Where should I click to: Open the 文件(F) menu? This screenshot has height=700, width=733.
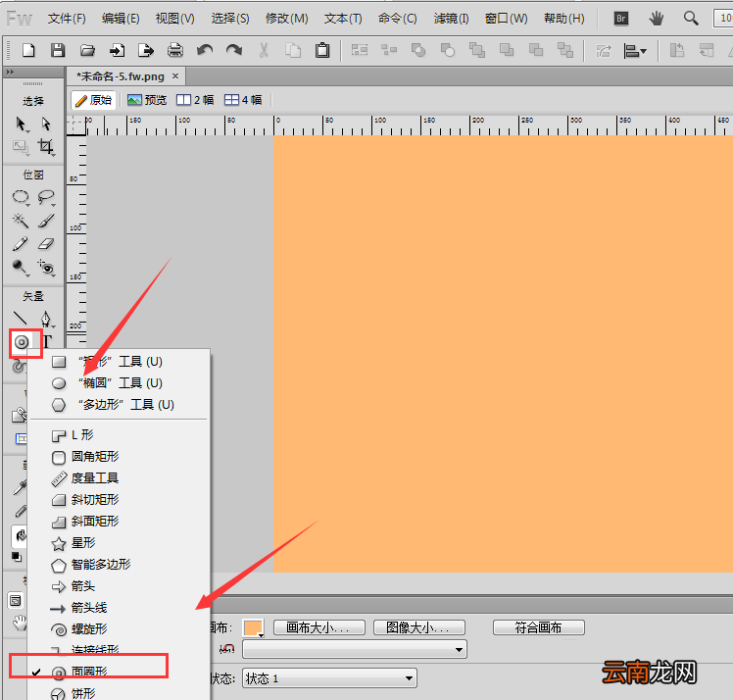[67, 19]
